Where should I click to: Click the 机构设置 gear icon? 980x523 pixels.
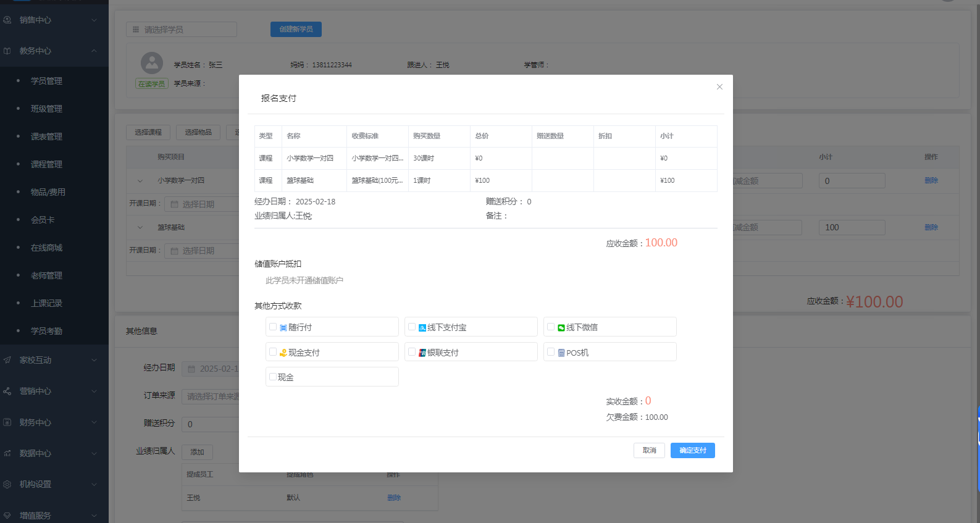[7, 484]
